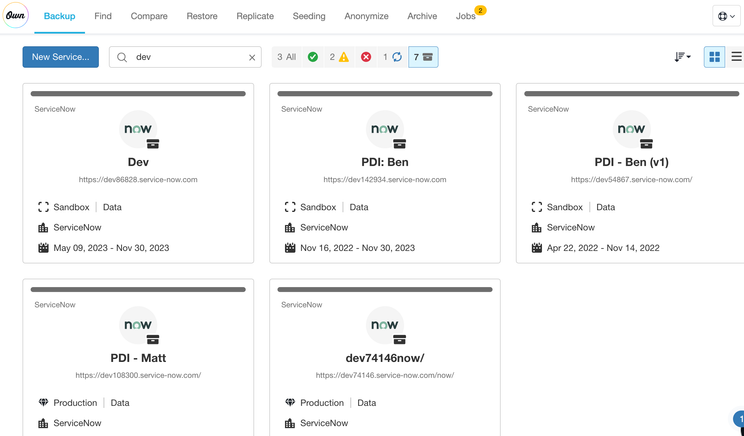The image size is (744, 436).
Task: Switch to the Seeding tab
Action: [x=309, y=16]
